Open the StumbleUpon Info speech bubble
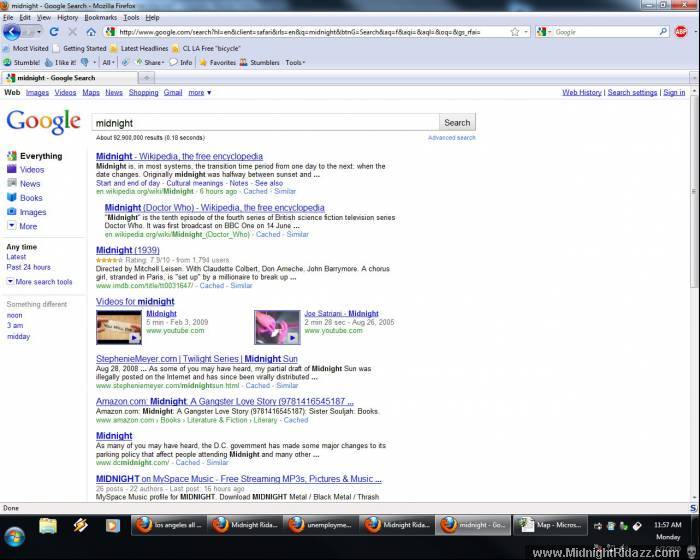 click(x=180, y=63)
